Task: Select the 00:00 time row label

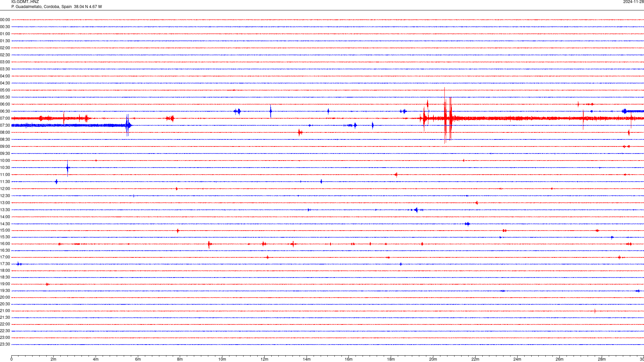Action: [5, 20]
